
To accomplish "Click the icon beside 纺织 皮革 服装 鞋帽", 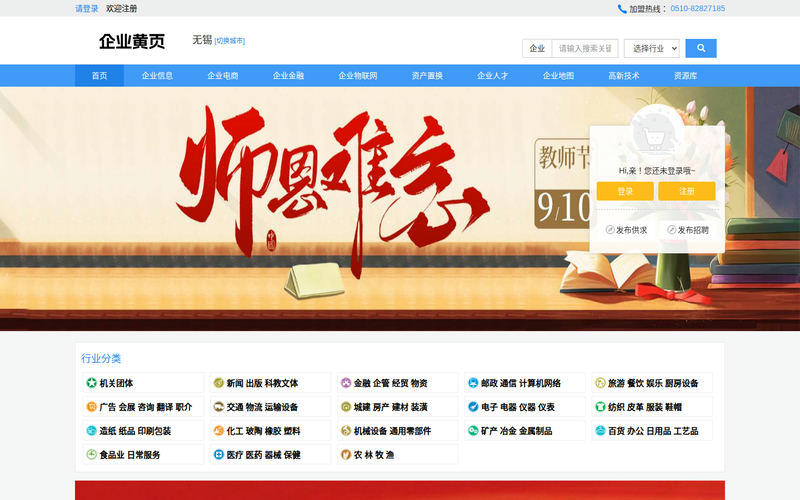I will pyautogui.click(x=600, y=407).
